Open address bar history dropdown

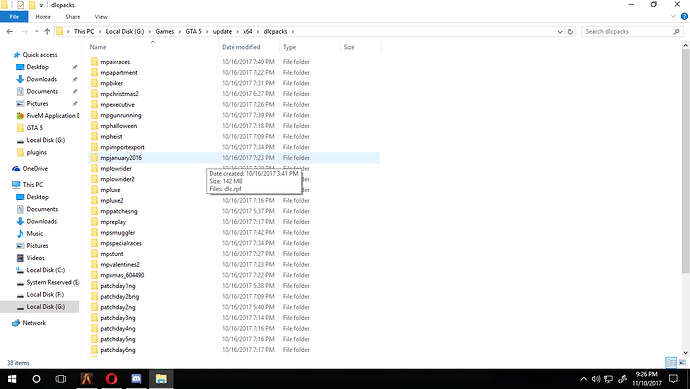click(x=560, y=32)
